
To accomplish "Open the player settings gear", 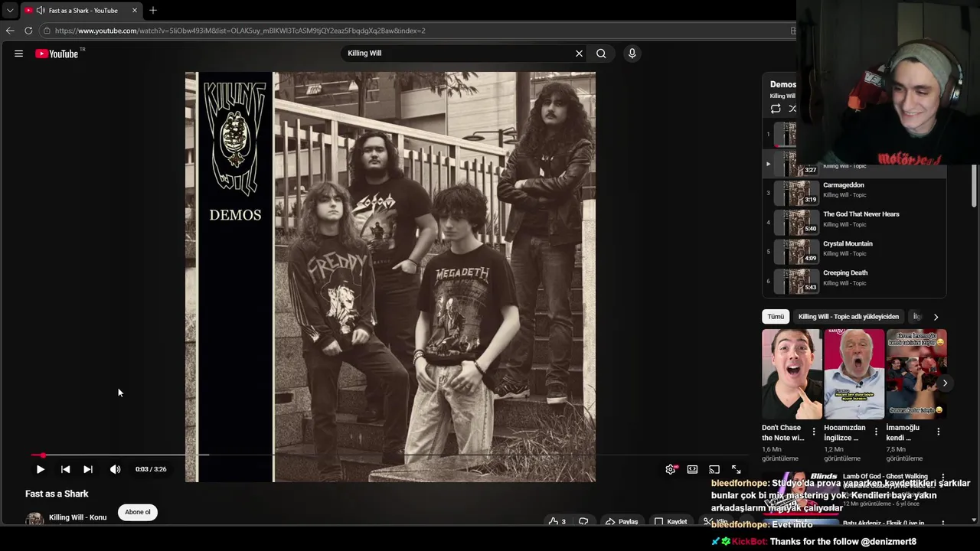I will (671, 469).
